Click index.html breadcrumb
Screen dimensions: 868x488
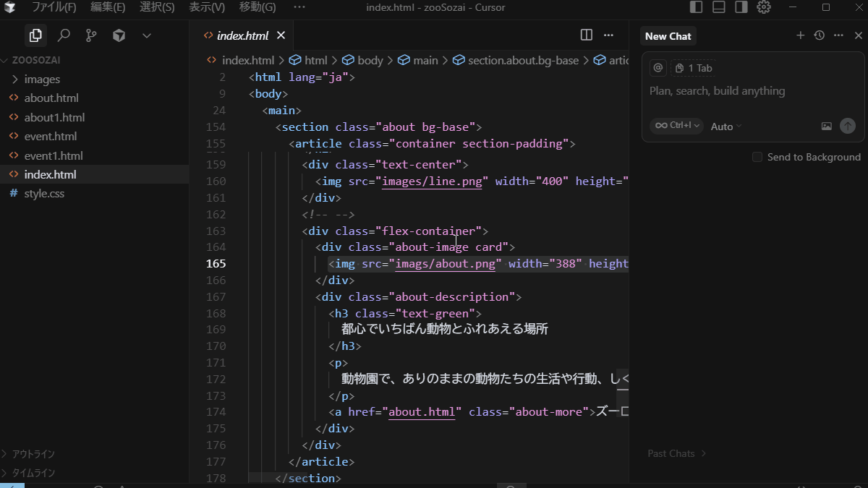coord(241,60)
